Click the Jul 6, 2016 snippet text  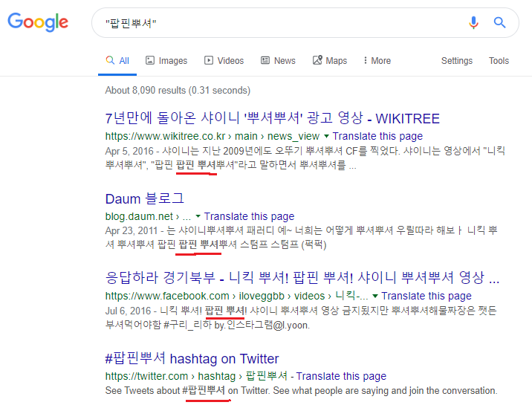(x=301, y=318)
